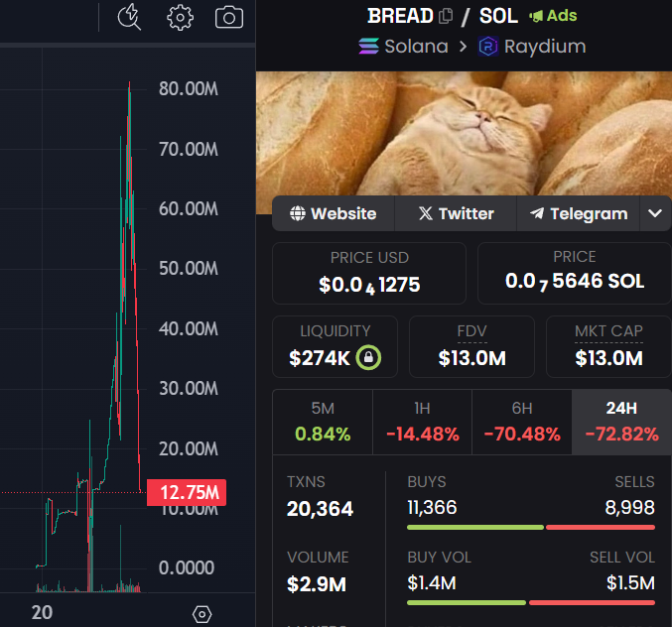Click the $1.5M sell volume value
The height and width of the screenshot is (627, 672).
pyautogui.click(x=630, y=583)
